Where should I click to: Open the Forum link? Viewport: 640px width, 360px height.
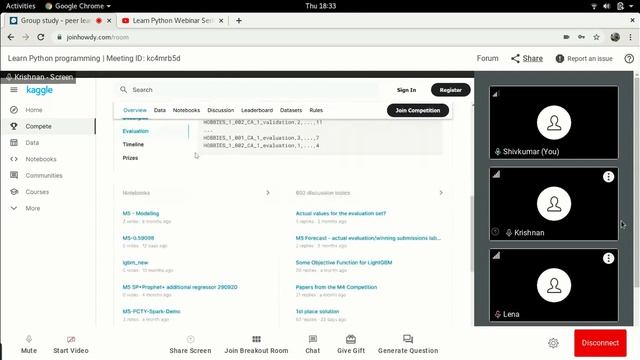[x=487, y=58]
